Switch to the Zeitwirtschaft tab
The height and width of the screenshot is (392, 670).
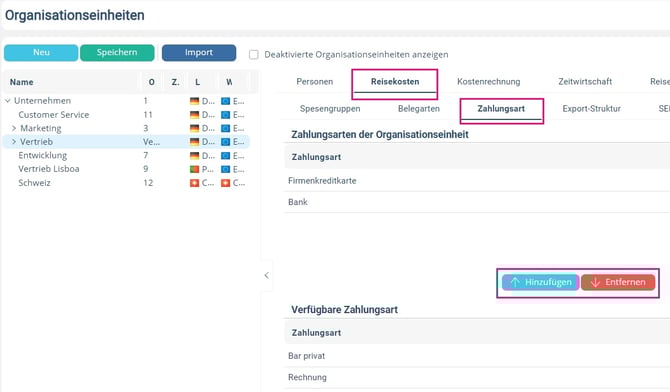[x=585, y=82]
